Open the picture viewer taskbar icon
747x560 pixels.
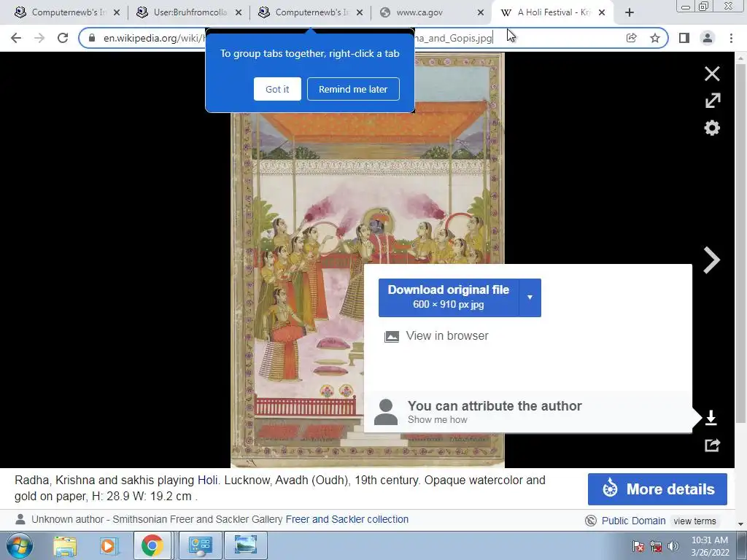[246, 546]
